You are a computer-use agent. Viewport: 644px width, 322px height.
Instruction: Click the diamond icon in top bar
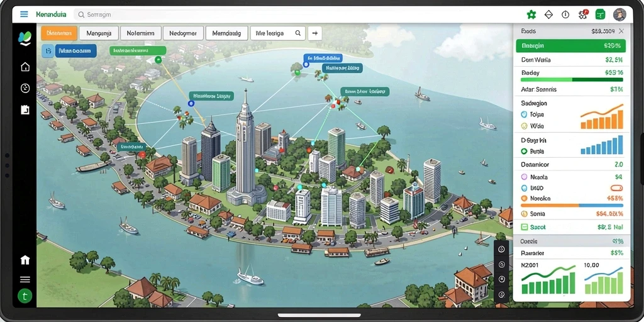coord(548,15)
